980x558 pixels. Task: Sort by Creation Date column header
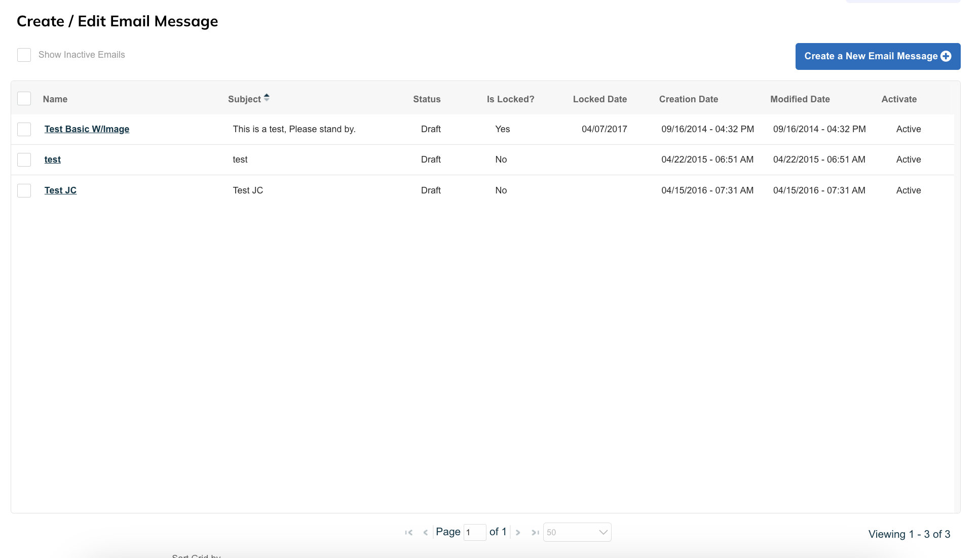(689, 99)
